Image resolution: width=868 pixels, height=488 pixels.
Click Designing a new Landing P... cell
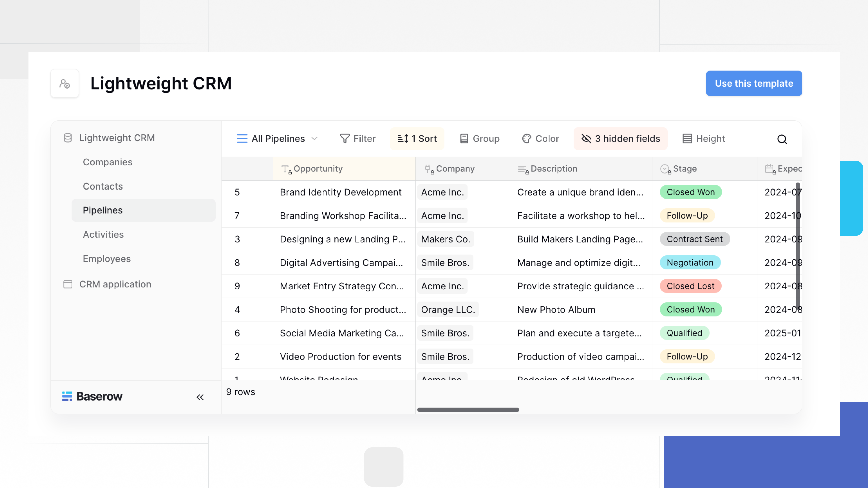pyautogui.click(x=344, y=239)
